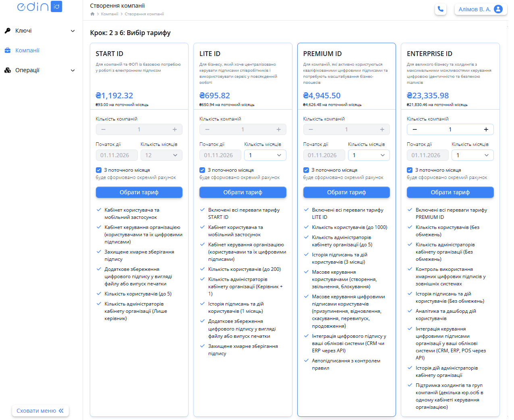Image resolution: width=514 pixels, height=420 pixels.
Task: Open months dropdown in PREMIUM ID card
Action: pos(369,155)
